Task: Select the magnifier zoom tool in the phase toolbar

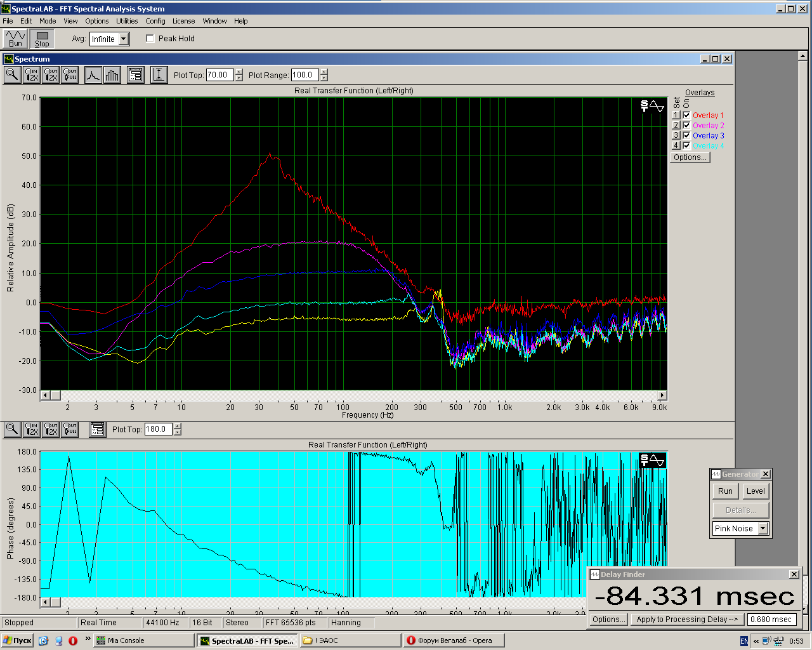Action: coord(12,429)
